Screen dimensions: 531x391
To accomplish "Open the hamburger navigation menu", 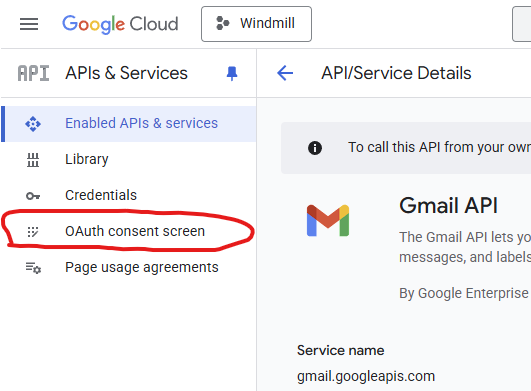I will 29,24.
